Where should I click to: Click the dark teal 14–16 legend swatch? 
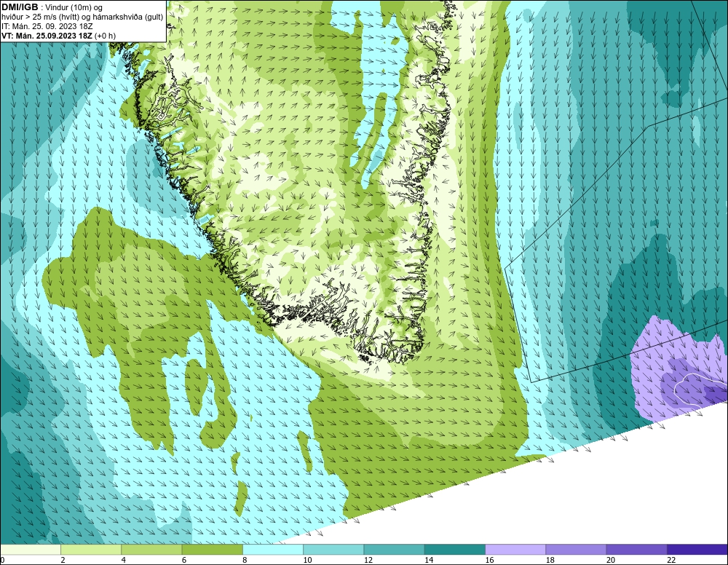tap(454, 550)
